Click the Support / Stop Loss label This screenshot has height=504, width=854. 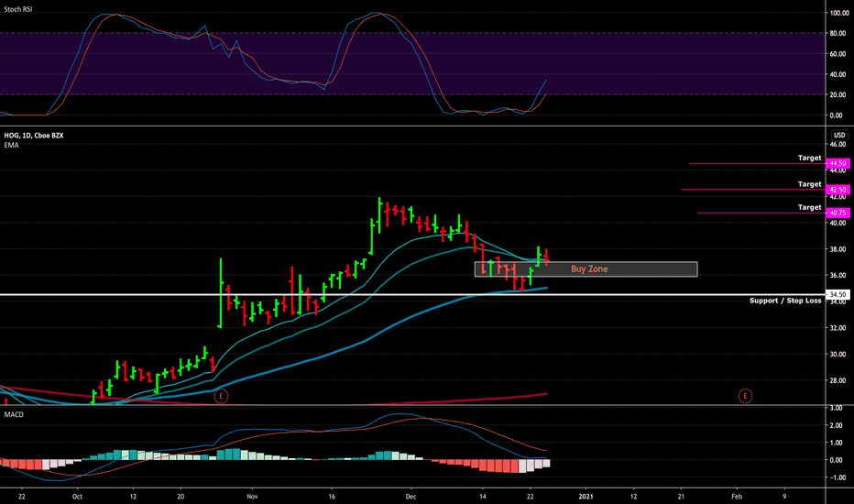[785, 301]
